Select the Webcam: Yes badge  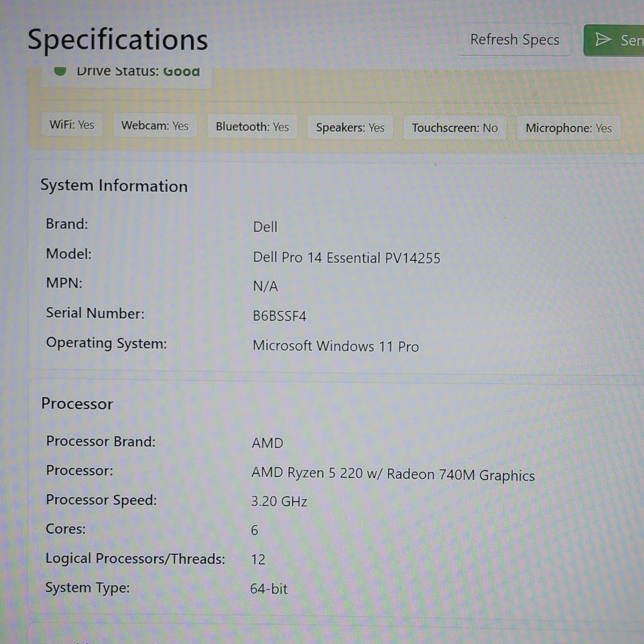point(155,126)
